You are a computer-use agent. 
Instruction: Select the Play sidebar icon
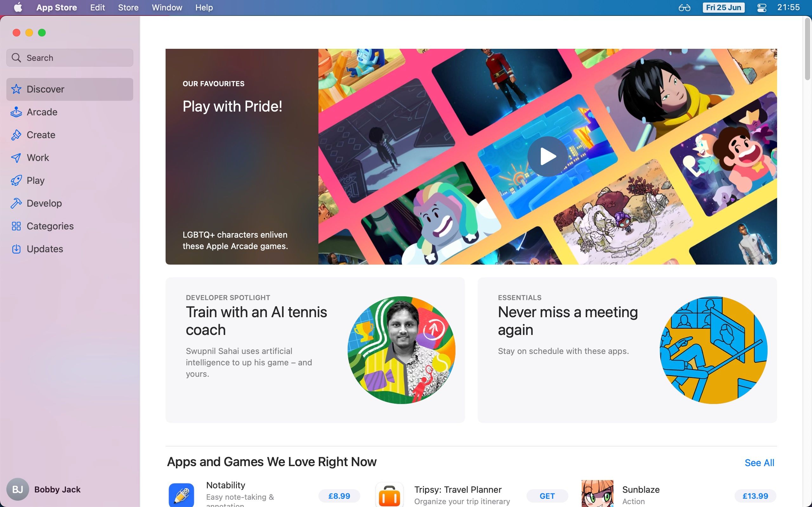16,180
